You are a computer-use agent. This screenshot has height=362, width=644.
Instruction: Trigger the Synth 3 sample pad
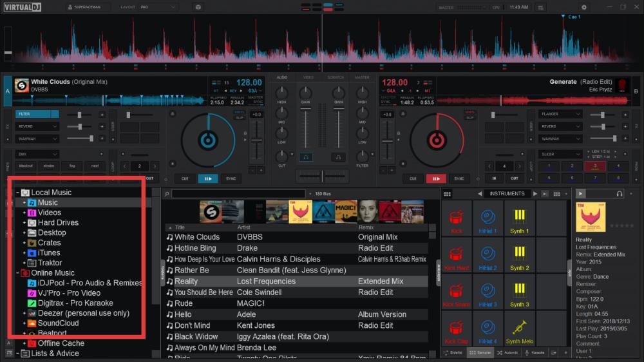tap(519, 292)
